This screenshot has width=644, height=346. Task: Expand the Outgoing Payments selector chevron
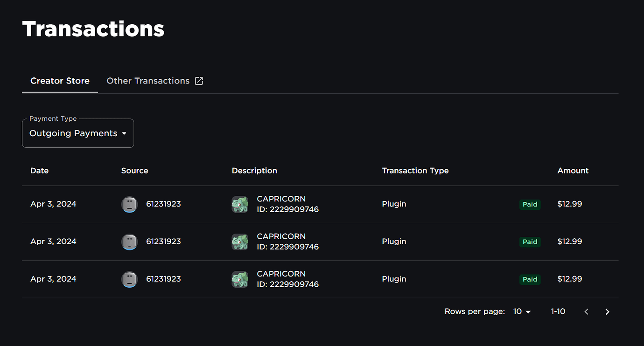[124, 133]
